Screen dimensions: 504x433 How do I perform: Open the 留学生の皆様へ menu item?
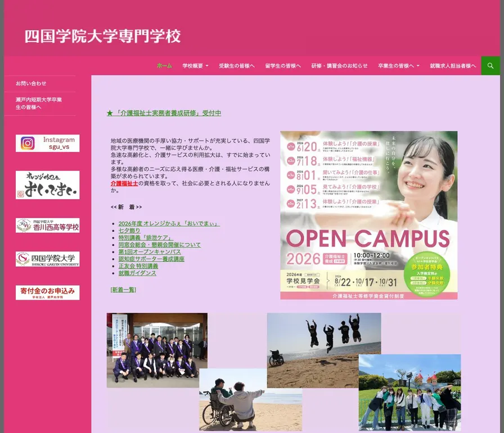[283, 66]
